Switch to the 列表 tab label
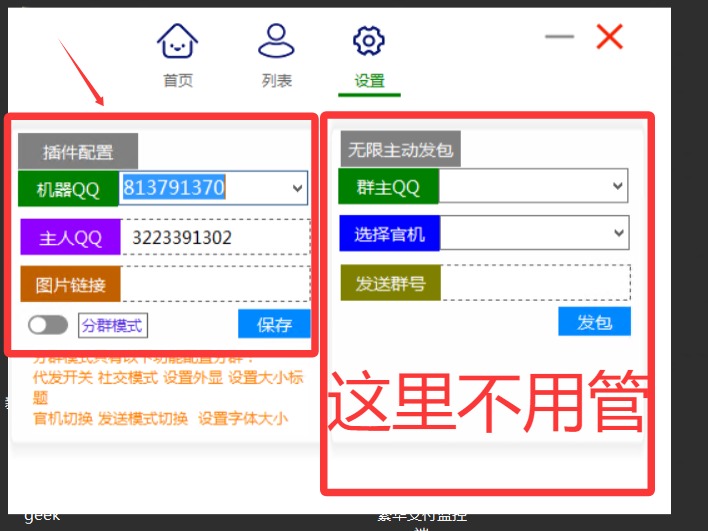 coord(276,81)
